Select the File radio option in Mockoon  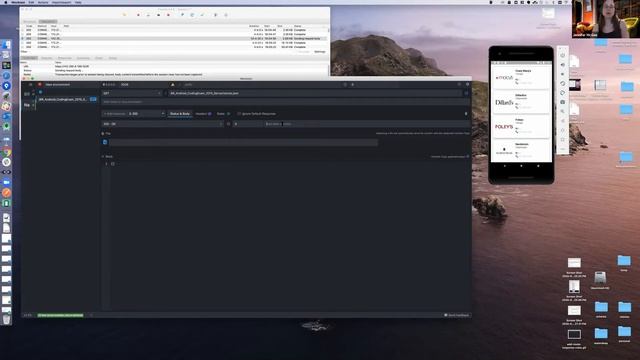point(103,133)
